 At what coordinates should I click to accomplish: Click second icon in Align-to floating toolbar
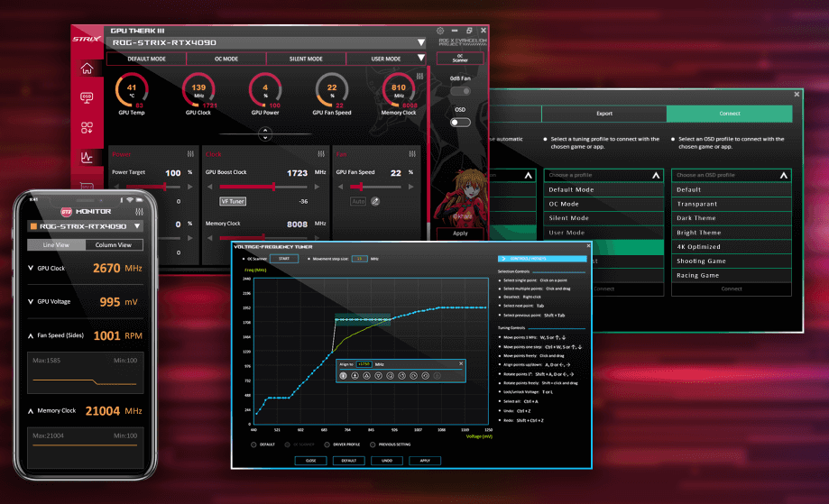(355, 376)
